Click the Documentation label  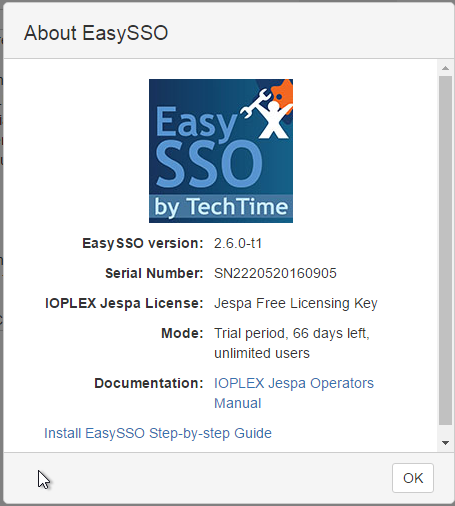point(149,383)
